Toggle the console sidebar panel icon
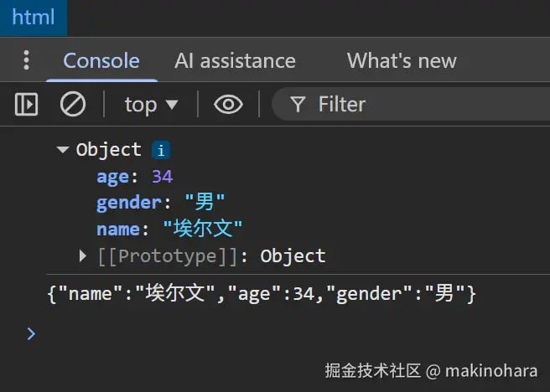This screenshot has width=550, height=392. [x=27, y=104]
